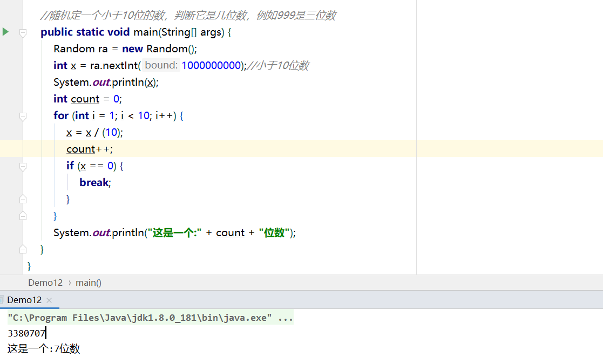The width and height of the screenshot is (603, 364).
Task: Run main using the green gutter arrow
Action: 5,32
